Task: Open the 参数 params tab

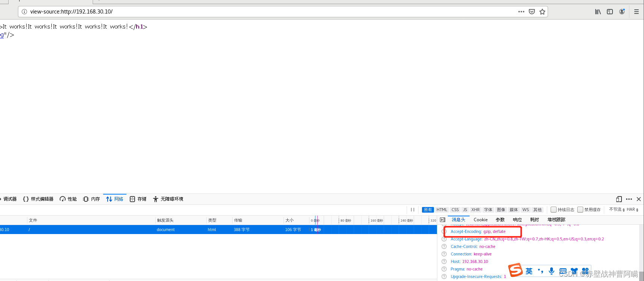Action: coord(500,220)
